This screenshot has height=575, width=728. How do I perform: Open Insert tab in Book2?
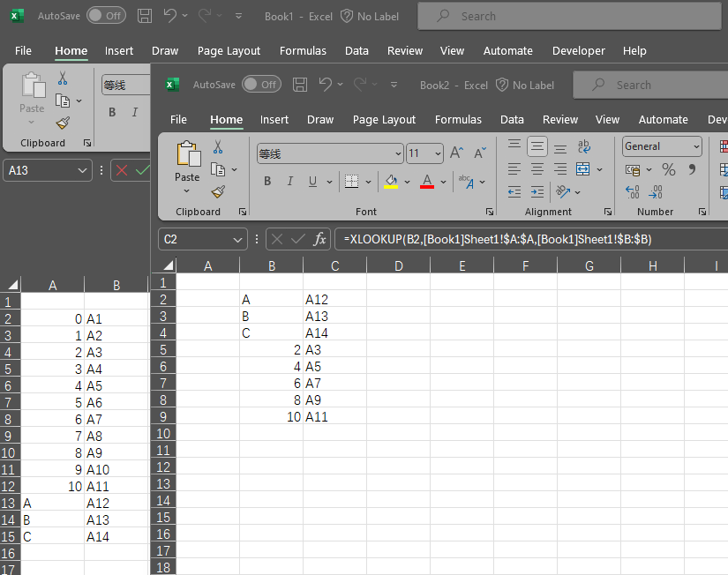(274, 120)
